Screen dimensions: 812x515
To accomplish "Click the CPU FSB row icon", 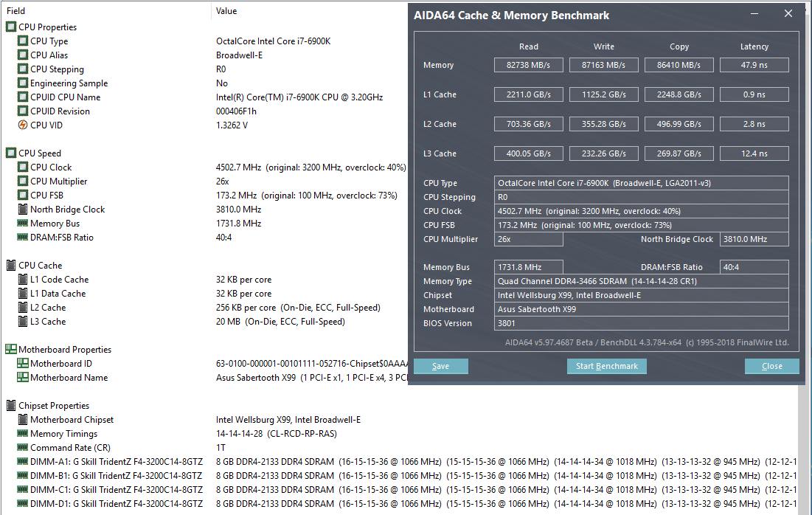I will point(23,195).
